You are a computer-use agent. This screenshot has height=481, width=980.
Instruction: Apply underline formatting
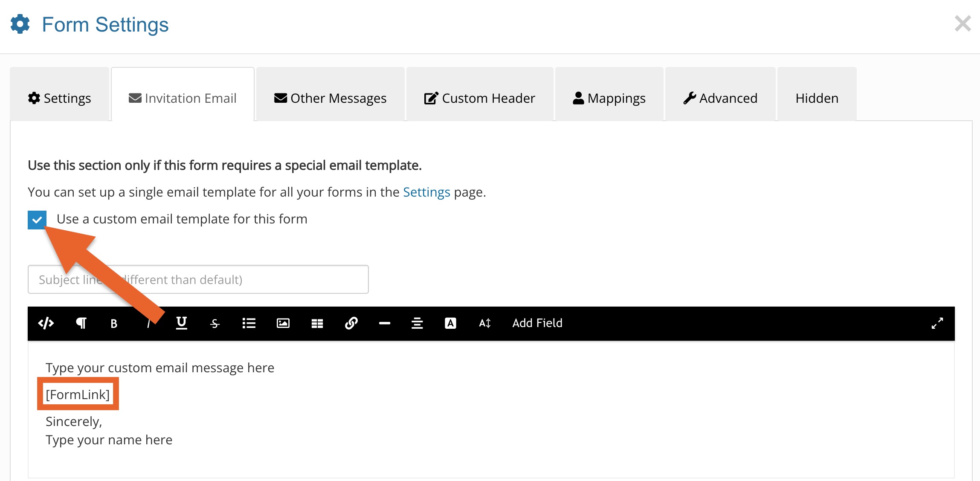pos(182,323)
